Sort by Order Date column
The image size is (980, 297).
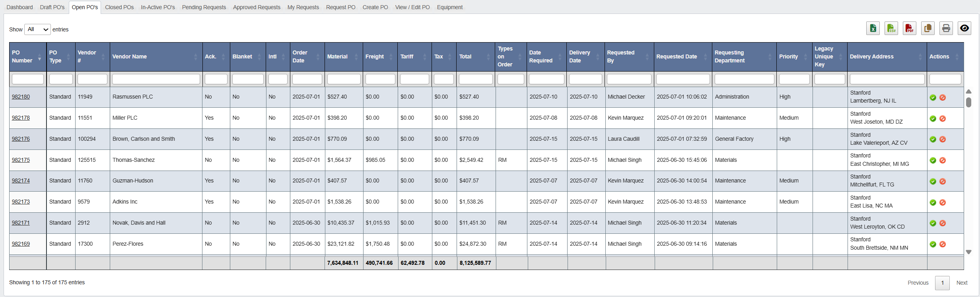[x=307, y=57]
